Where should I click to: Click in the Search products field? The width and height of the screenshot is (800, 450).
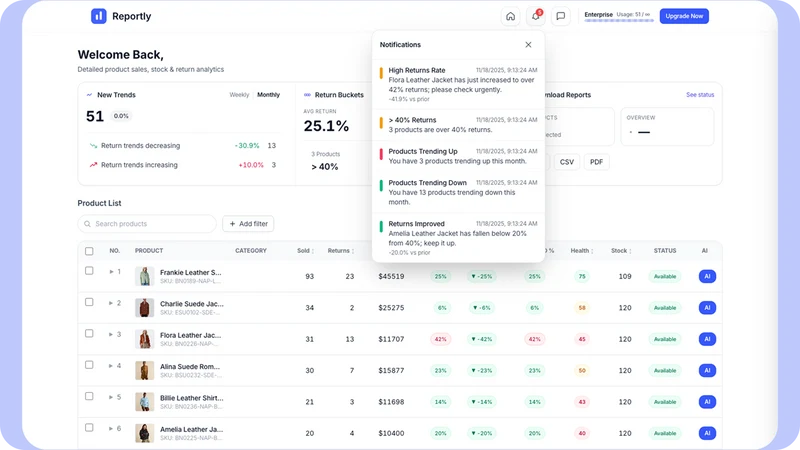(x=147, y=224)
